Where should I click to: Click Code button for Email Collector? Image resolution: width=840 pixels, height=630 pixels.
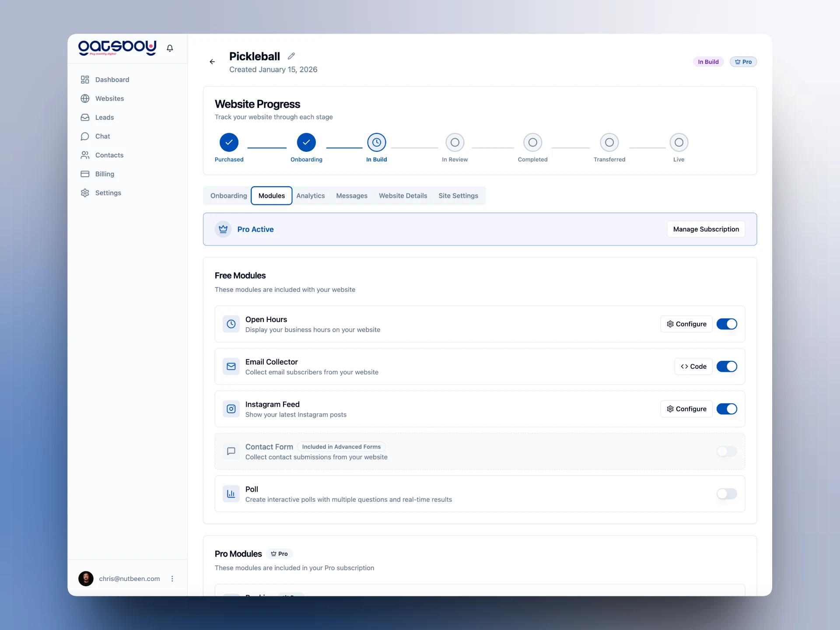tap(693, 367)
